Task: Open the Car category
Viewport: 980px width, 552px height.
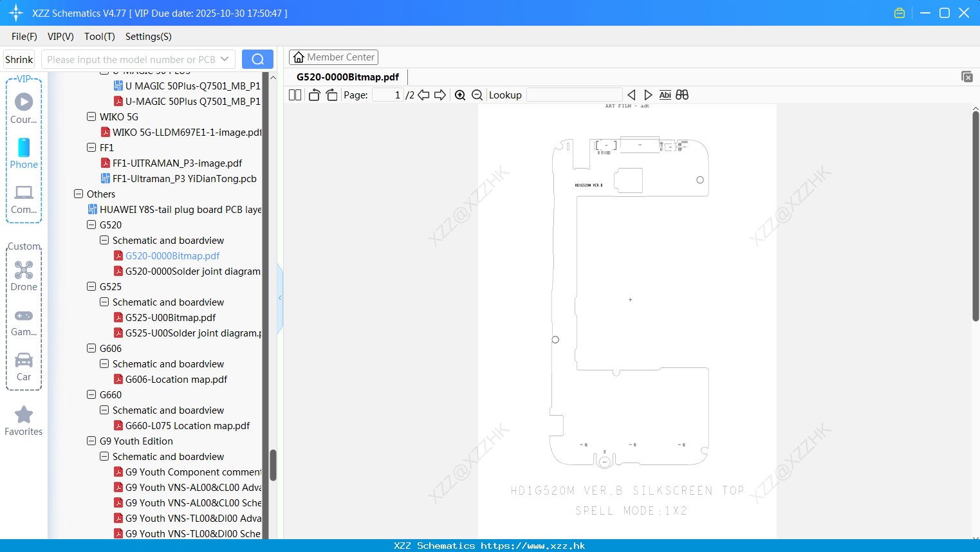Action: (24, 367)
